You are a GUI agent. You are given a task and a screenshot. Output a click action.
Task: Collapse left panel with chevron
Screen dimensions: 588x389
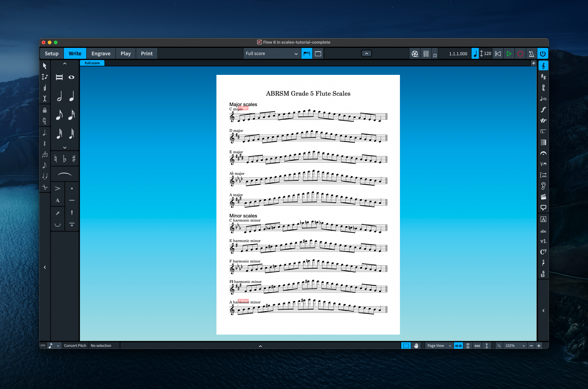pos(45,267)
